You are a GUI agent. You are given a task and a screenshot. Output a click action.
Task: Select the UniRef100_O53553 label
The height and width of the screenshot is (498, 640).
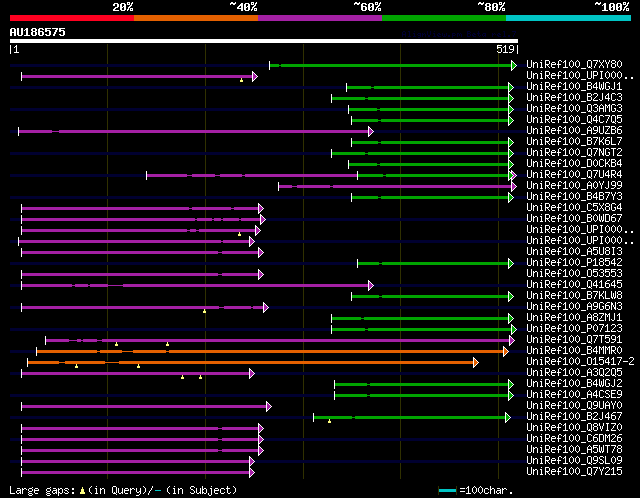pos(574,274)
